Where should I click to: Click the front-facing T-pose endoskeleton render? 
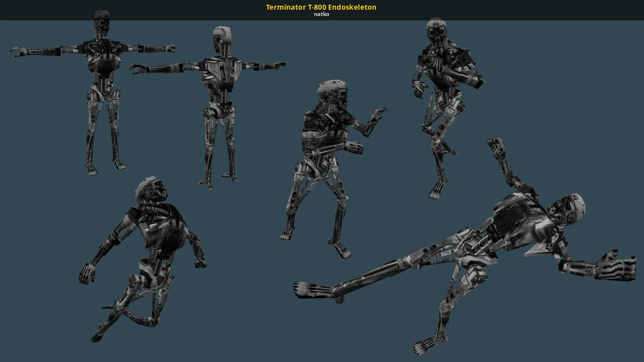(93, 93)
